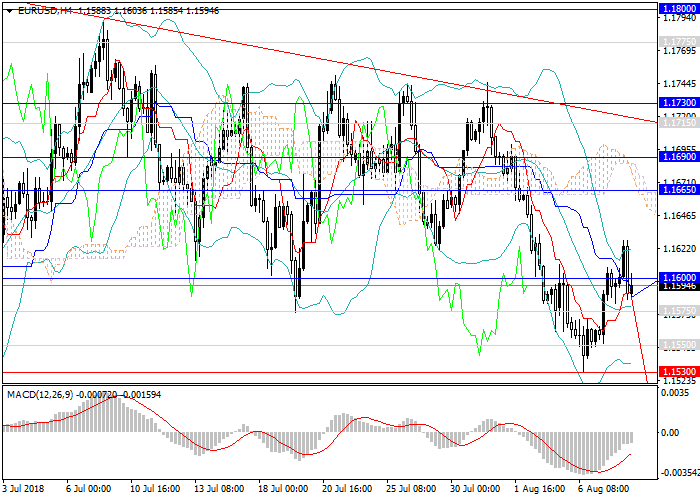Select the 1.15500 gray price level label
The width and height of the screenshot is (700, 500).
point(679,345)
